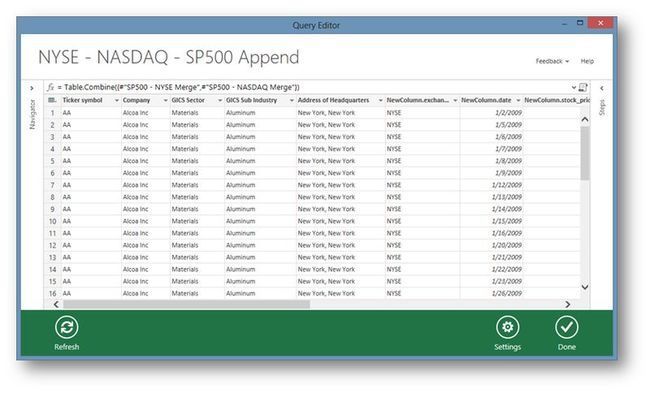
Task: Click the horizontal scrollbar thumb
Action: (186, 304)
